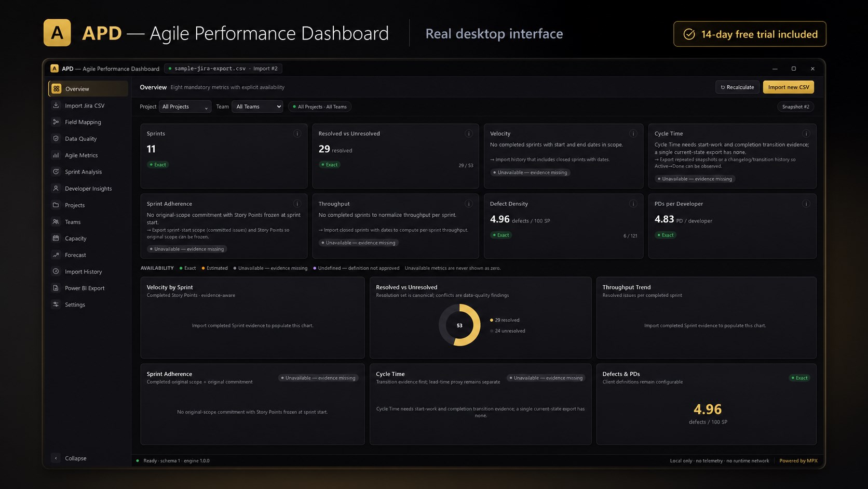Go to the Import History label
This screenshot has height=489, width=868.
83,272
